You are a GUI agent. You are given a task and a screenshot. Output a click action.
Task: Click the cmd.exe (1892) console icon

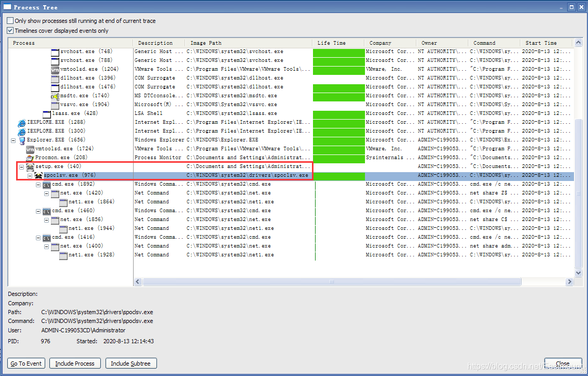coord(46,184)
